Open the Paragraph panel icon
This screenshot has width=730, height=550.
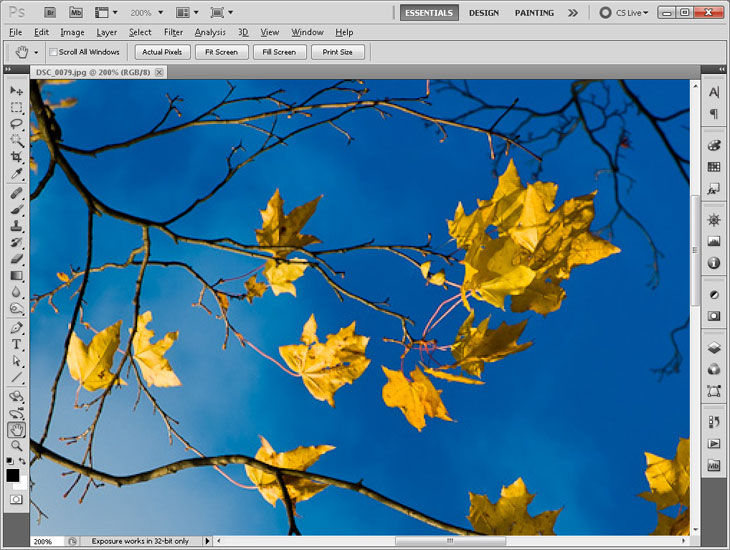[714, 114]
